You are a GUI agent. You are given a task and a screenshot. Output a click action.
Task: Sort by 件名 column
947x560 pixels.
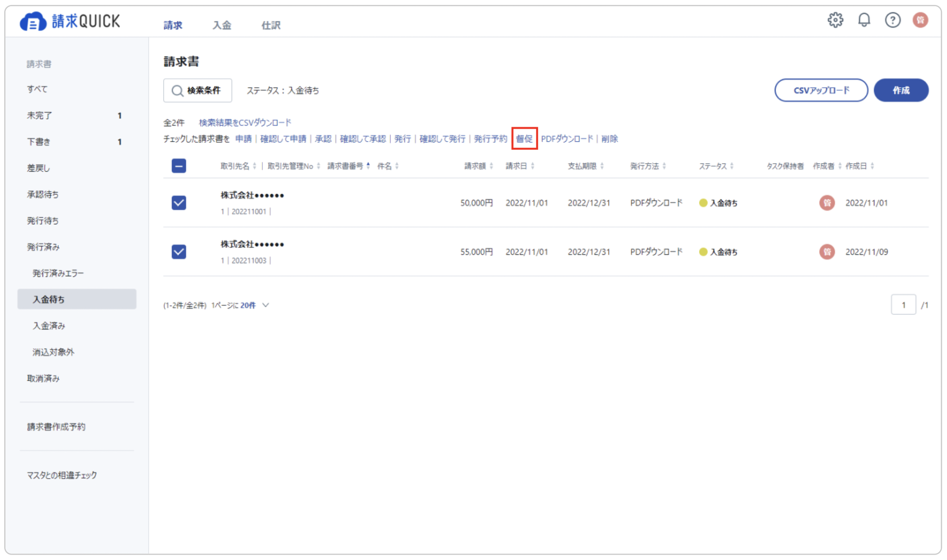coord(388,166)
